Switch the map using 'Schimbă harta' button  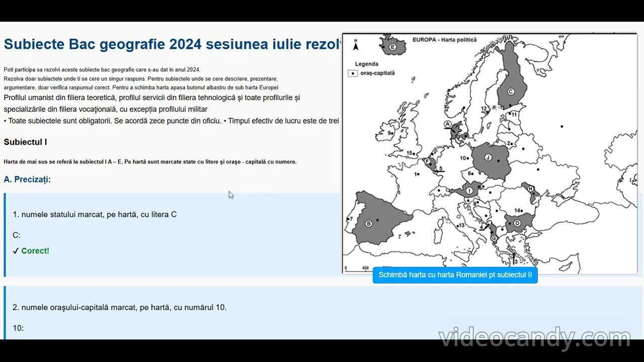click(x=455, y=275)
